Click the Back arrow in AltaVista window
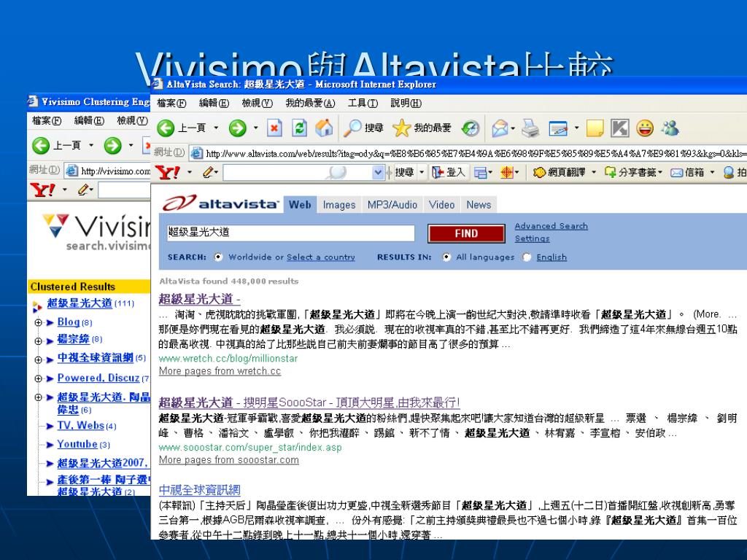Image resolution: width=747 pixels, height=560 pixels. [x=166, y=128]
